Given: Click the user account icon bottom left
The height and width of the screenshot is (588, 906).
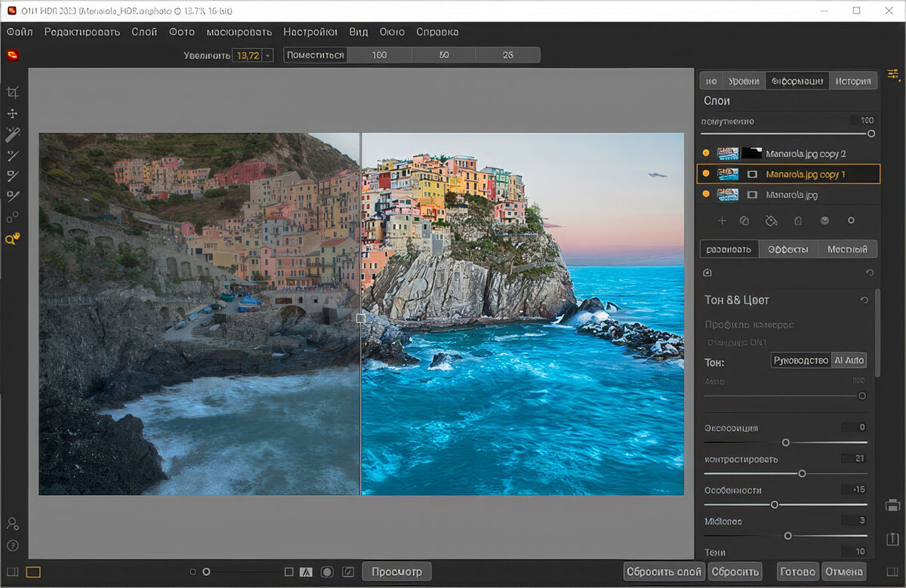Looking at the screenshot, I should click(x=12, y=523).
